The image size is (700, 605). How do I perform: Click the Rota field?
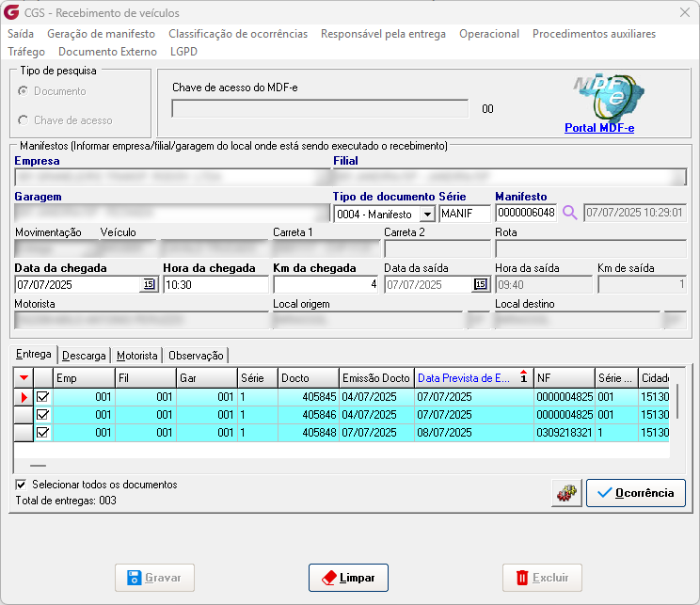[x=591, y=248]
